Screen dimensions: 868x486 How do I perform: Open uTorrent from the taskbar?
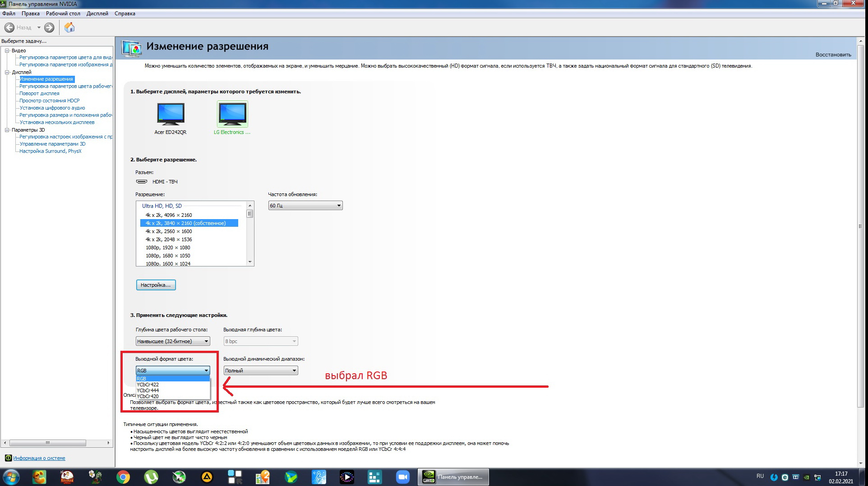[151, 477]
